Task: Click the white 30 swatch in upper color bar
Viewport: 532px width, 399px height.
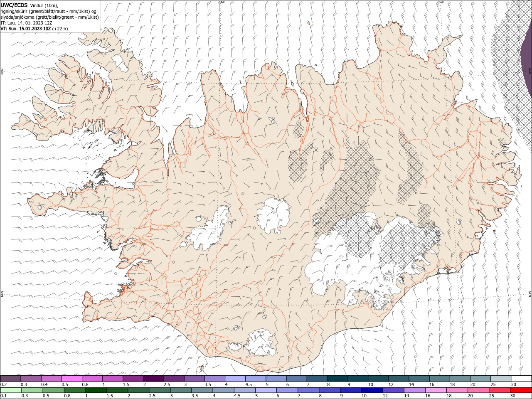Action: pyautogui.click(x=522, y=378)
